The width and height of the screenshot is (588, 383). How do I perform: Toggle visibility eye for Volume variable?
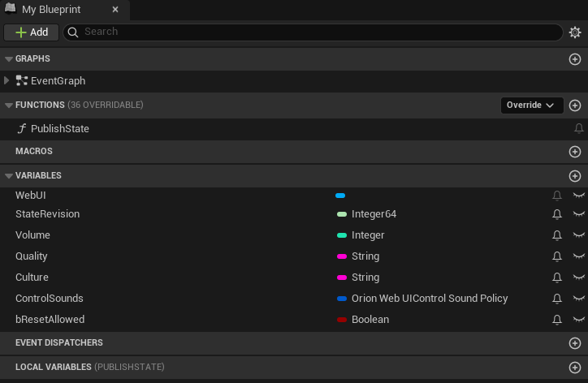[x=578, y=235]
